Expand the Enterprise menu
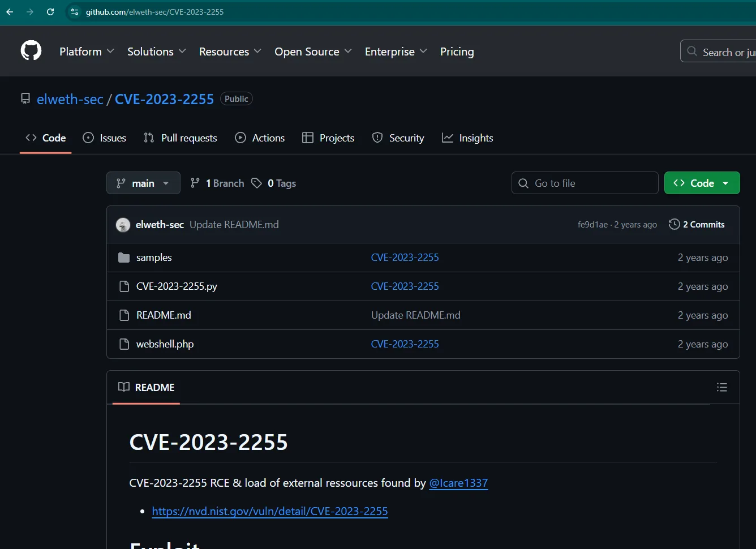The image size is (756, 549). point(396,52)
